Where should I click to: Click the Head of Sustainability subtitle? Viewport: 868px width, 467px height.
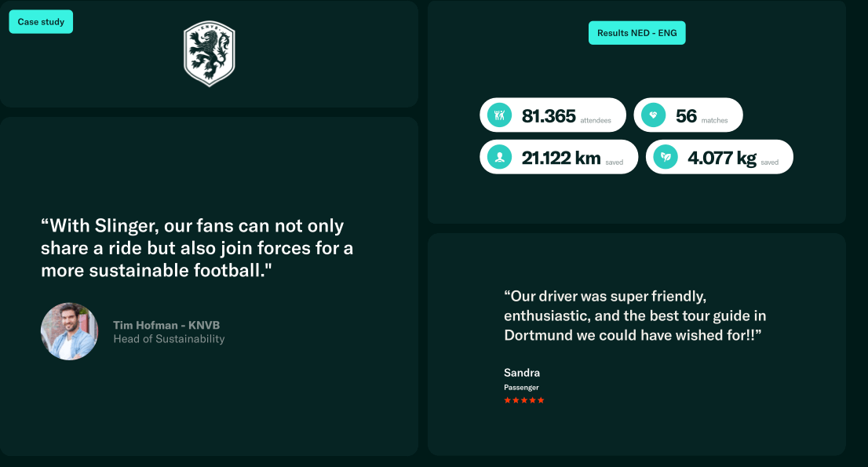tap(169, 339)
